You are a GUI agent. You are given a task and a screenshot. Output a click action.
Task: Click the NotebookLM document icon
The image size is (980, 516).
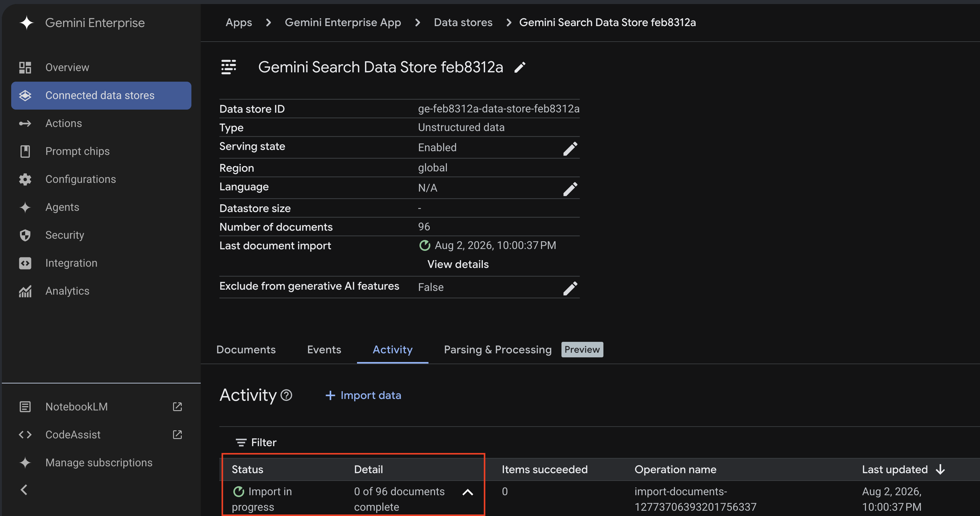click(25, 406)
